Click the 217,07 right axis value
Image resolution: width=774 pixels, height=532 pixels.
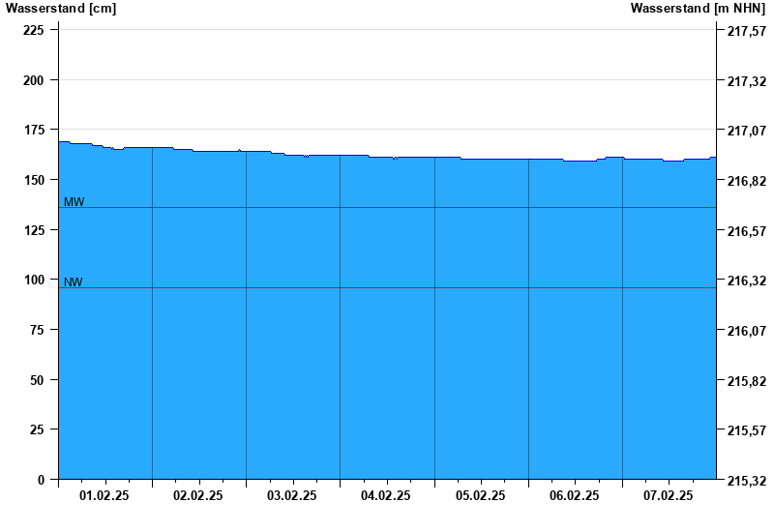747,131
